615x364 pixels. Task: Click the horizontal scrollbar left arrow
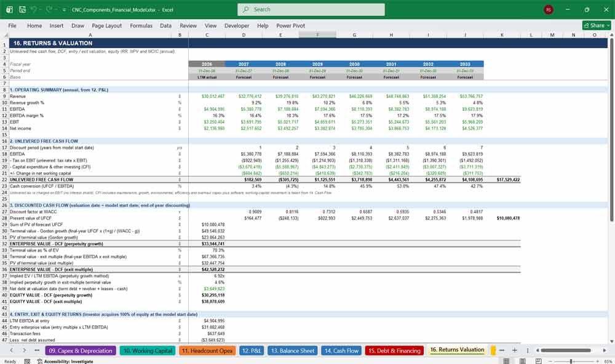point(538,350)
